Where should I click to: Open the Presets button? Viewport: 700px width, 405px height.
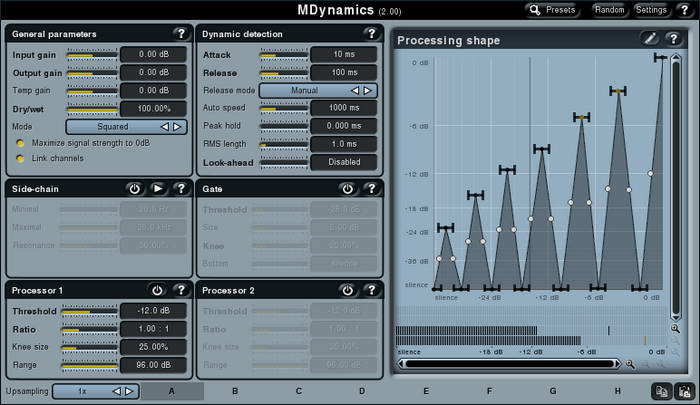[x=553, y=9]
